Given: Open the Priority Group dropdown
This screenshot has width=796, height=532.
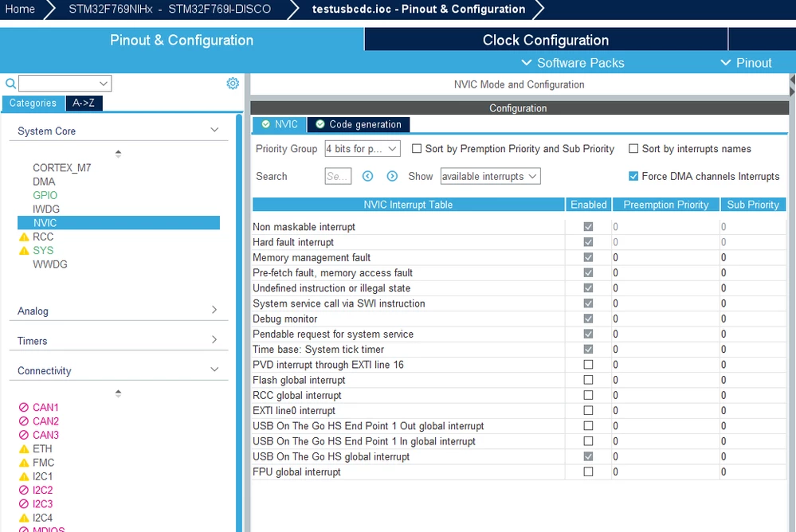Looking at the screenshot, I should click(x=363, y=149).
